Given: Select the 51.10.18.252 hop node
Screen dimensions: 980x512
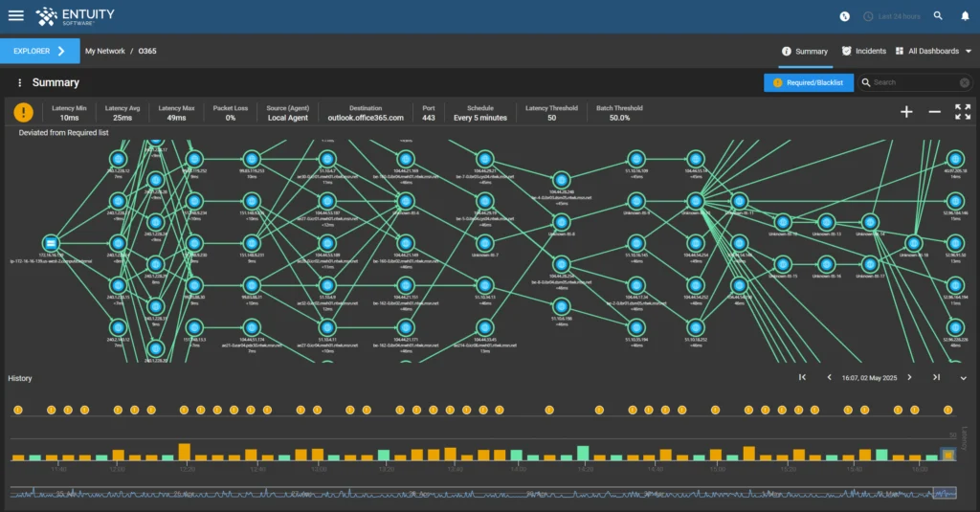Looking at the screenshot, I should [x=696, y=327].
